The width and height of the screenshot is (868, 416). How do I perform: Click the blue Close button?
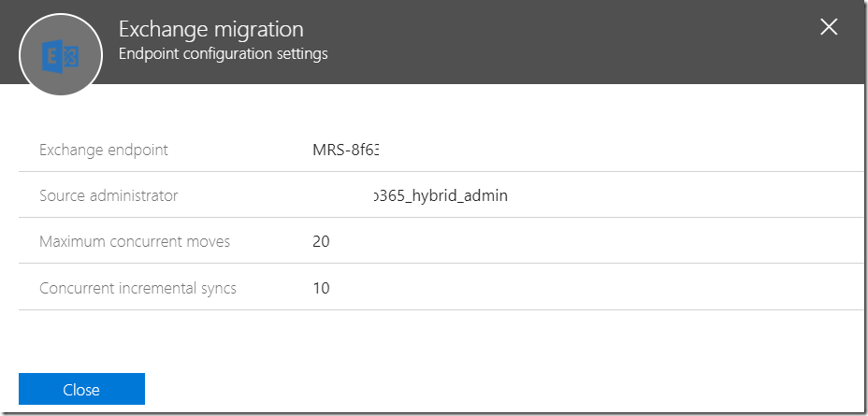[81, 389]
